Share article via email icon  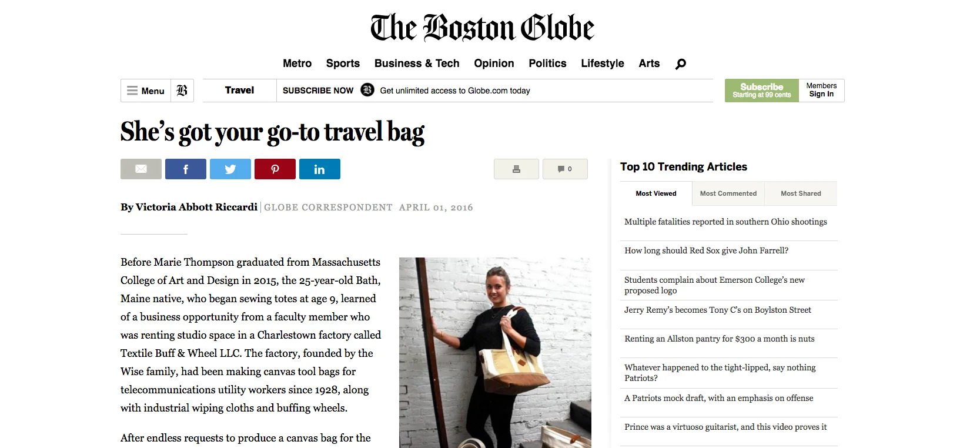(141, 169)
